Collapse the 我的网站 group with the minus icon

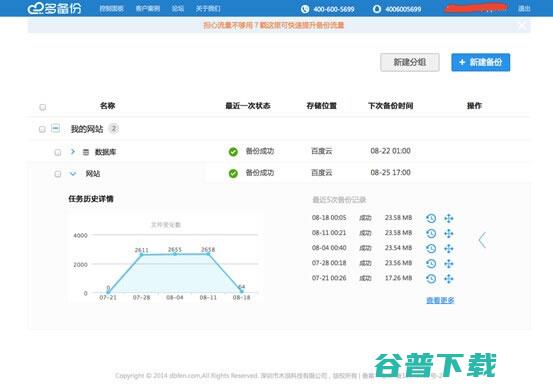[x=55, y=128]
